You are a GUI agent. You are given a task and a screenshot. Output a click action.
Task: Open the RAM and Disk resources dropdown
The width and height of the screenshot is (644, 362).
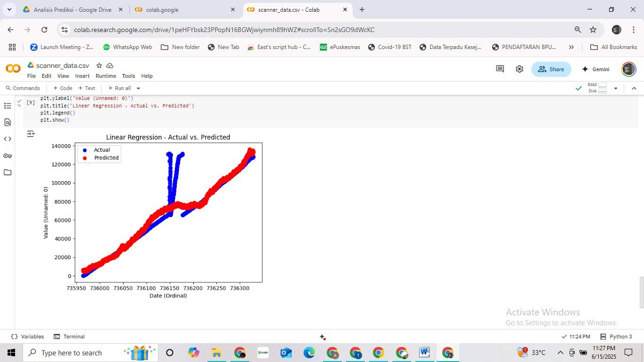(615, 88)
